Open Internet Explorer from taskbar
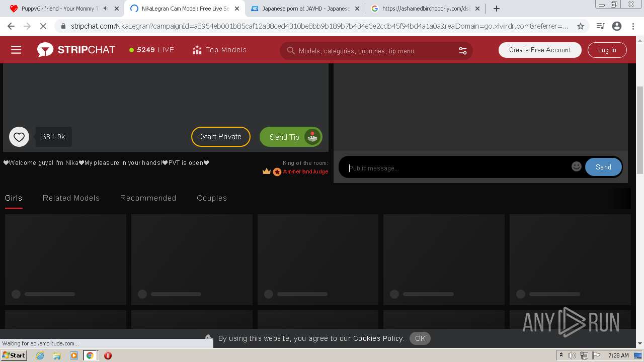Image resolution: width=644 pixels, height=362 pixels. point(40,355)
